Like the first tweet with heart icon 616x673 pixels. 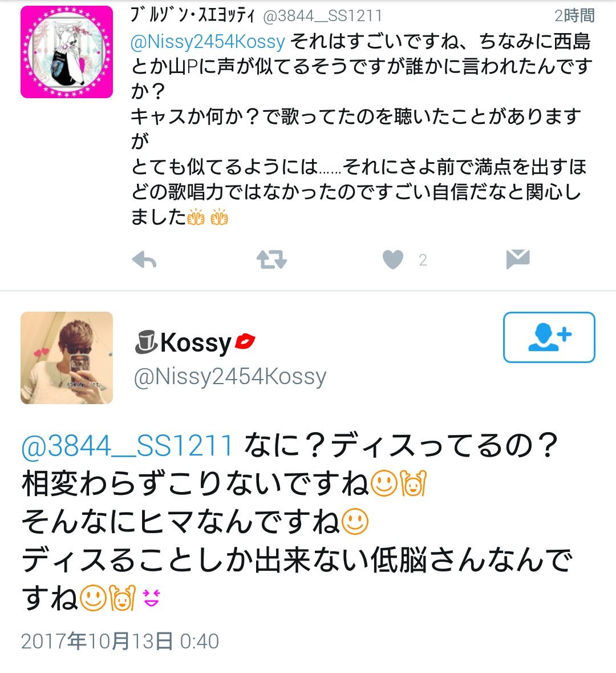393,260
